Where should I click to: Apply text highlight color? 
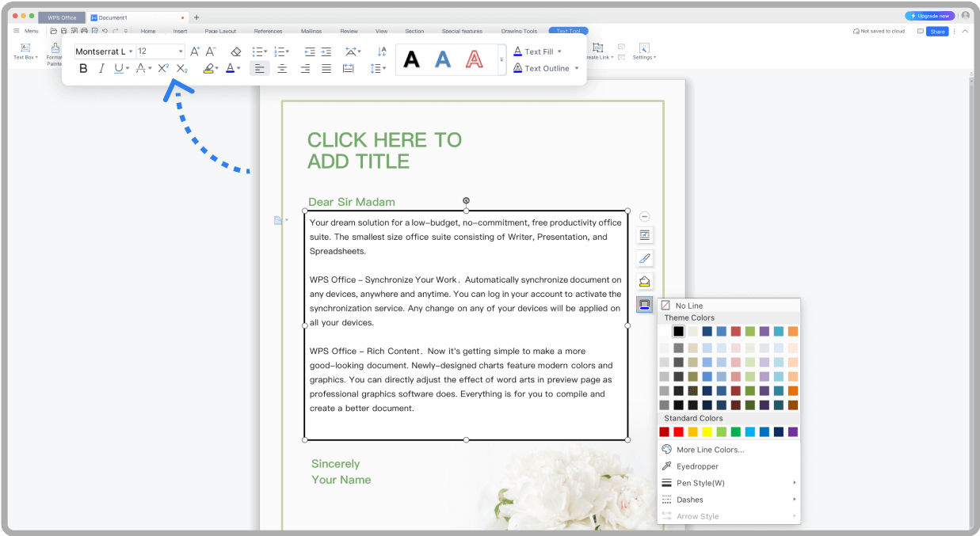pos(208,68)
